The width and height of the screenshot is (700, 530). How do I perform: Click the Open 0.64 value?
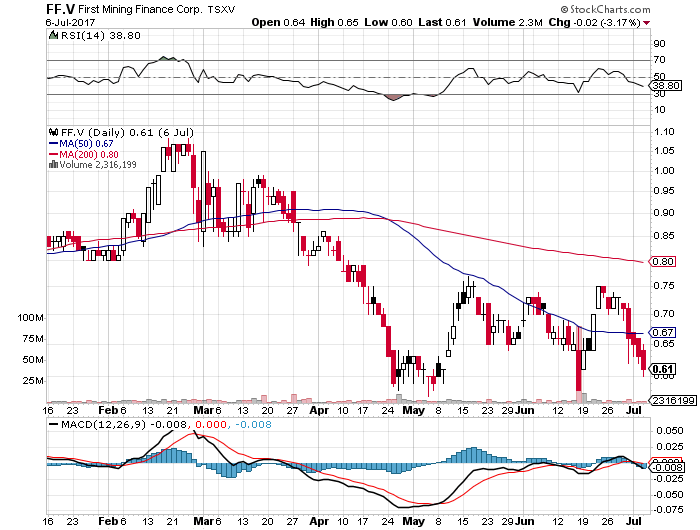pos(278,22)
